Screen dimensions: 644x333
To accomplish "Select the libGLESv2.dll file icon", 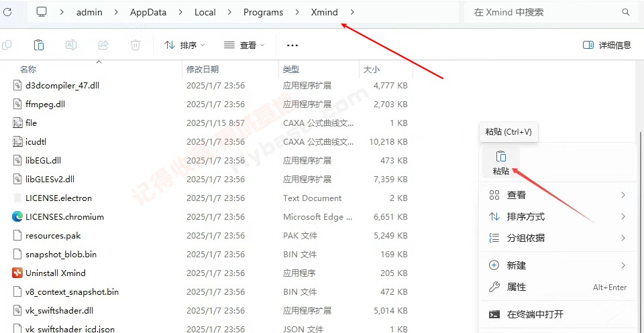I will click(x=17, y=179).
